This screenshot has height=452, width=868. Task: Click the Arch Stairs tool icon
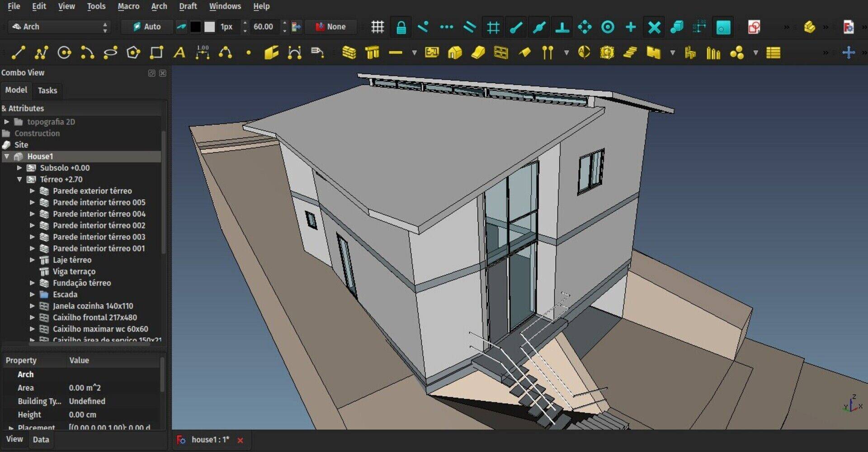coord(630,53)
